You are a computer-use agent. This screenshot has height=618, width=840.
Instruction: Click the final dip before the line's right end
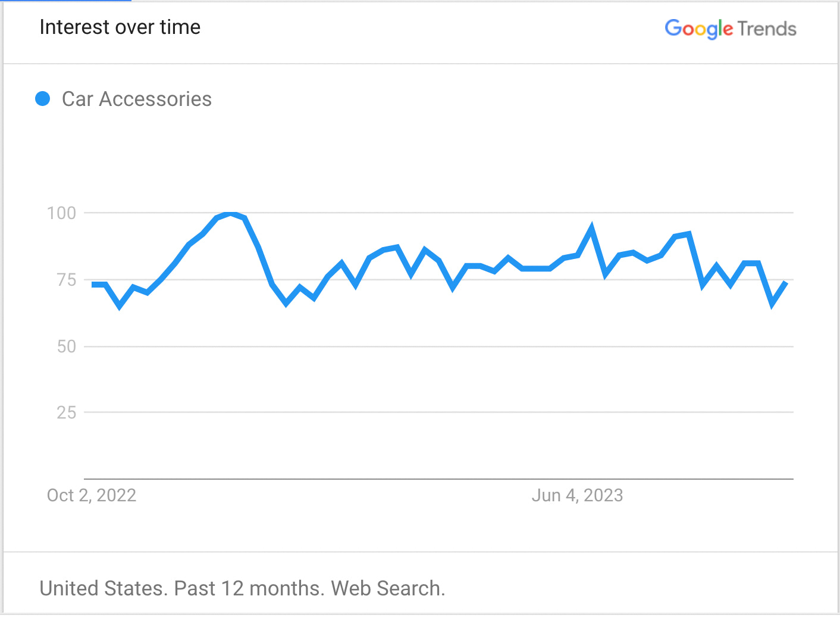point(772,304)
